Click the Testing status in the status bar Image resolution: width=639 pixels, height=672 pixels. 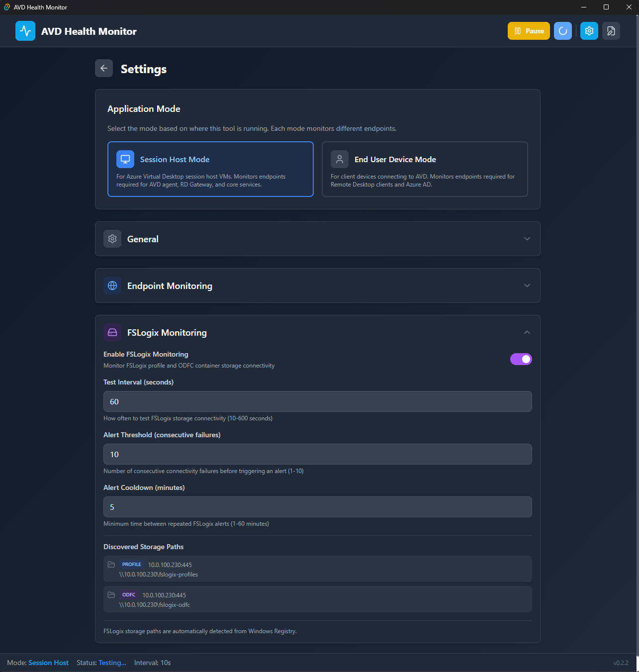[112, 663]
